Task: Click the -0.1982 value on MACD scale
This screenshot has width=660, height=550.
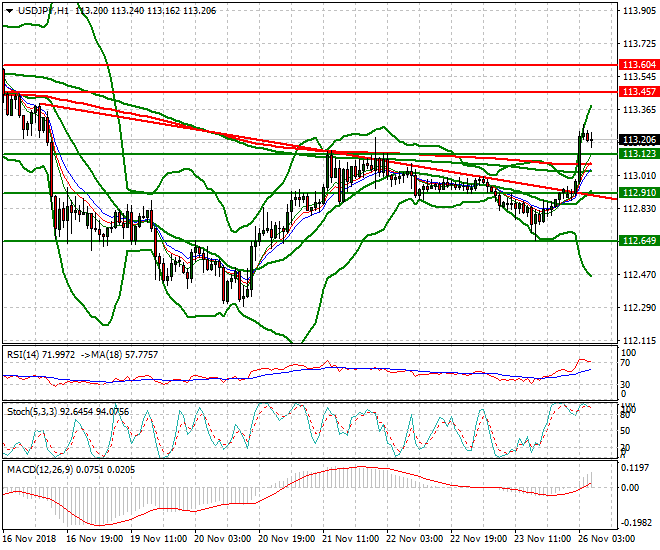Action: pyautogui.click(x=636, y=521)
